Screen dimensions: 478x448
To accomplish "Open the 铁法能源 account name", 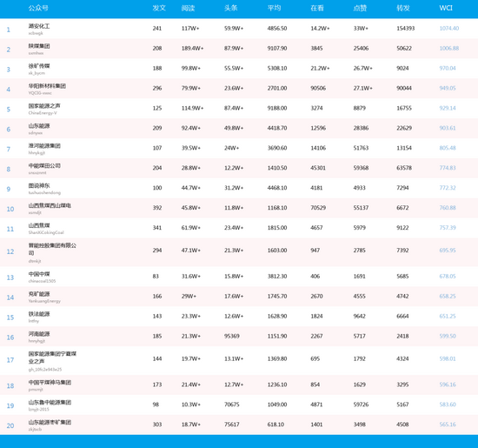I will [39, 314].
